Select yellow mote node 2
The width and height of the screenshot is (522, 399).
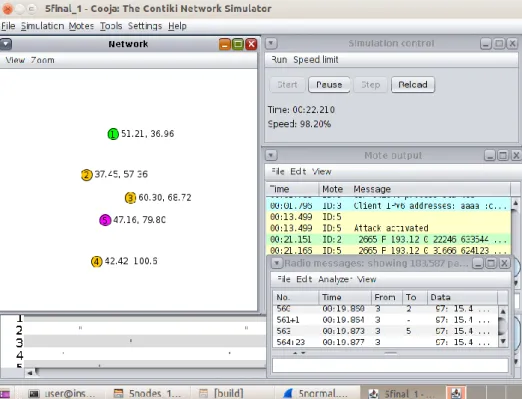[86, 175]
